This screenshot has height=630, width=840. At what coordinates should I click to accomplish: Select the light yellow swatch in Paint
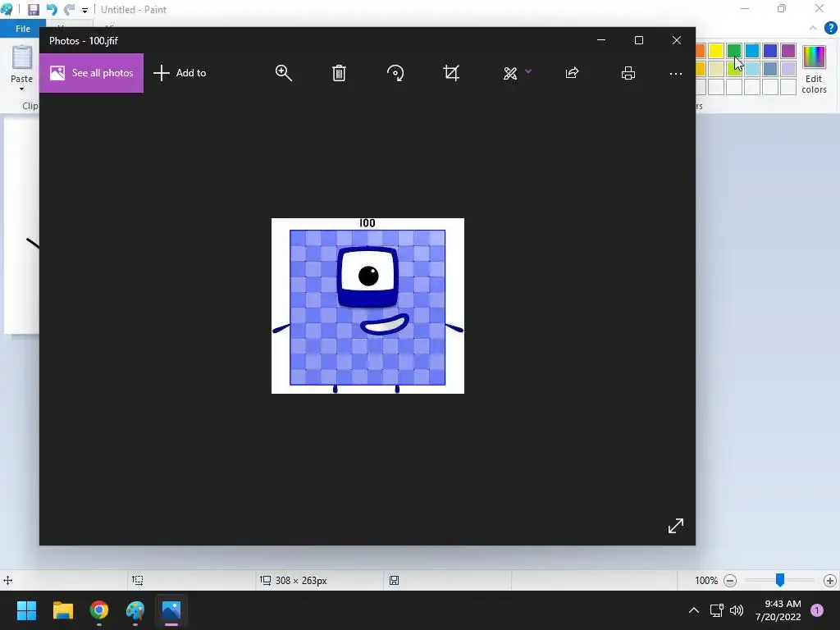point(716,69)
